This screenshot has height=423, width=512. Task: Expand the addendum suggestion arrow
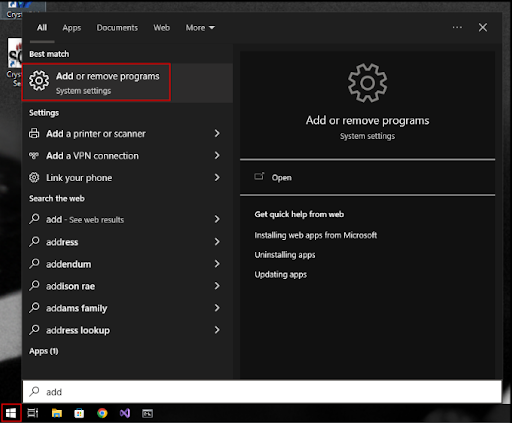[x=217, y=264]
